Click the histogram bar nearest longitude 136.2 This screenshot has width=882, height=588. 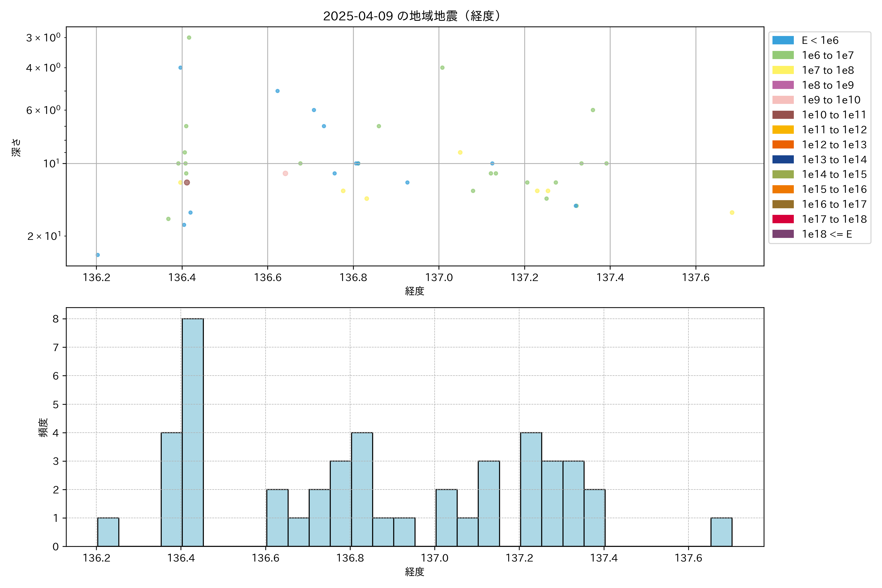108,532
